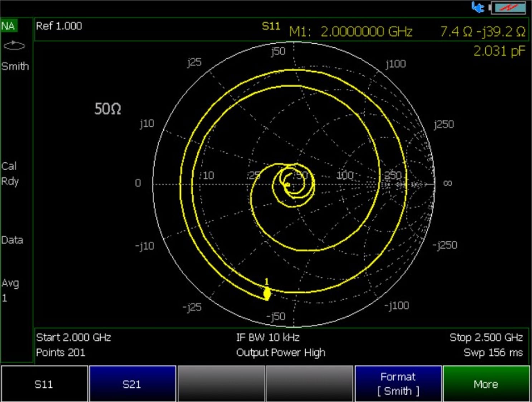
Task: Click the infinity symbol on chart
Action: [x=448, y=183]
